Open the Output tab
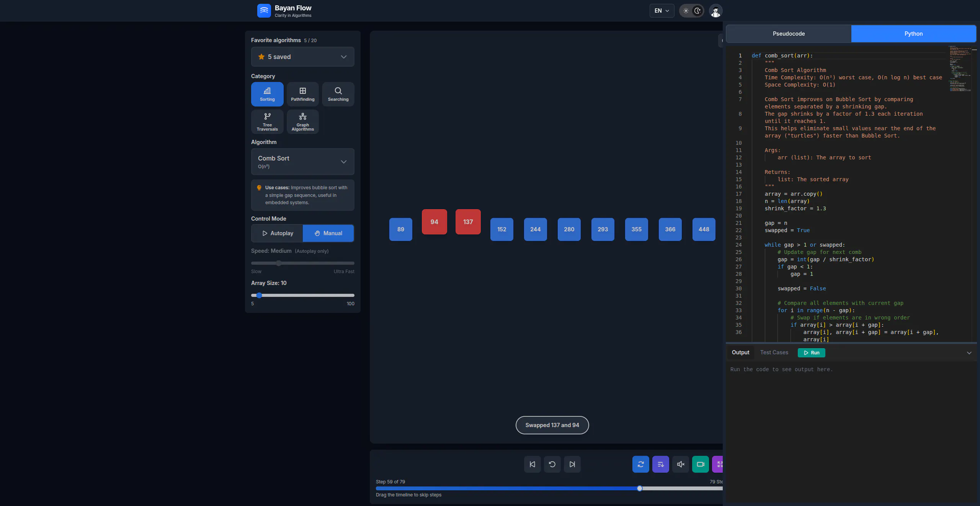980x506 pixels. pos(740,352)
